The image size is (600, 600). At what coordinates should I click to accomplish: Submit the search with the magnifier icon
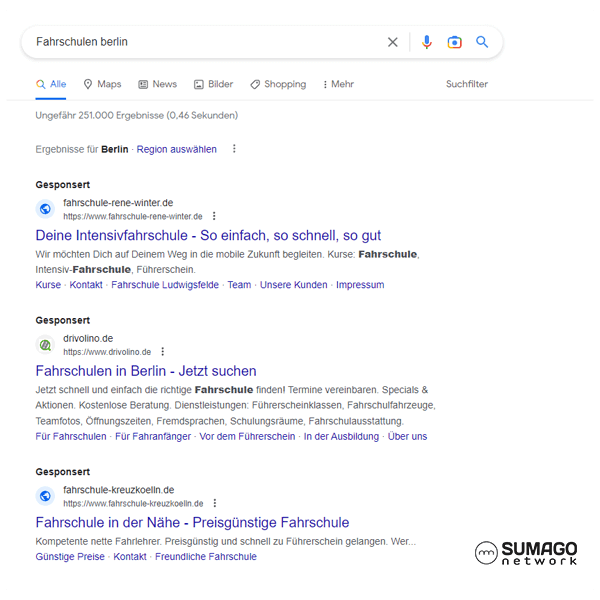(482, 42)
